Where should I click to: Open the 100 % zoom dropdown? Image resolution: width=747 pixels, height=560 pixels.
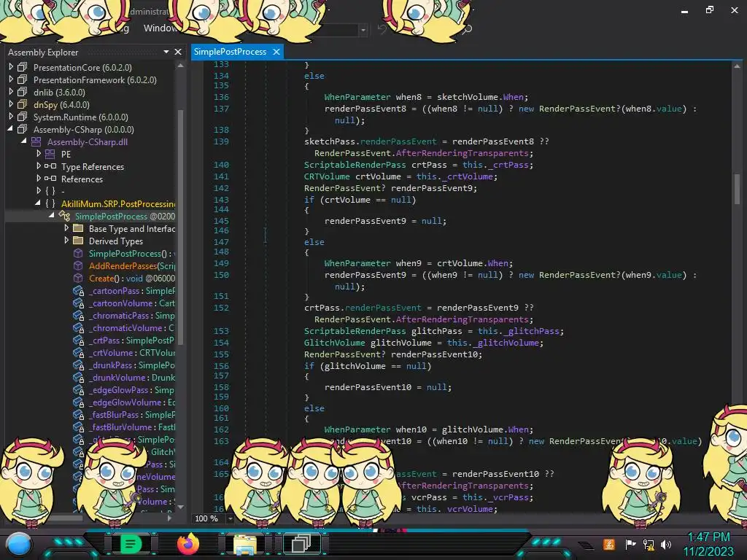coord(230,518)
